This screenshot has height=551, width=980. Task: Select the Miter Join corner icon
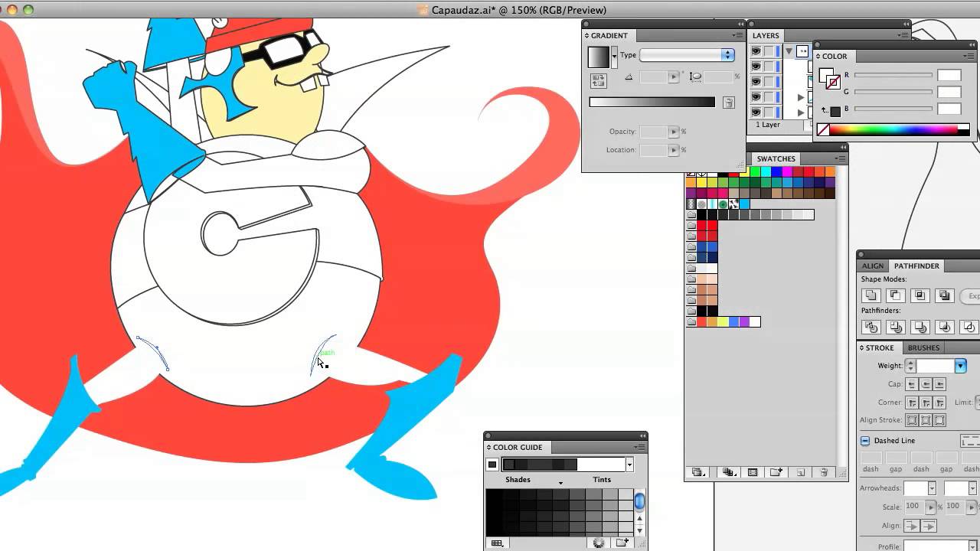pyautogui.click(x=912, y=403)
